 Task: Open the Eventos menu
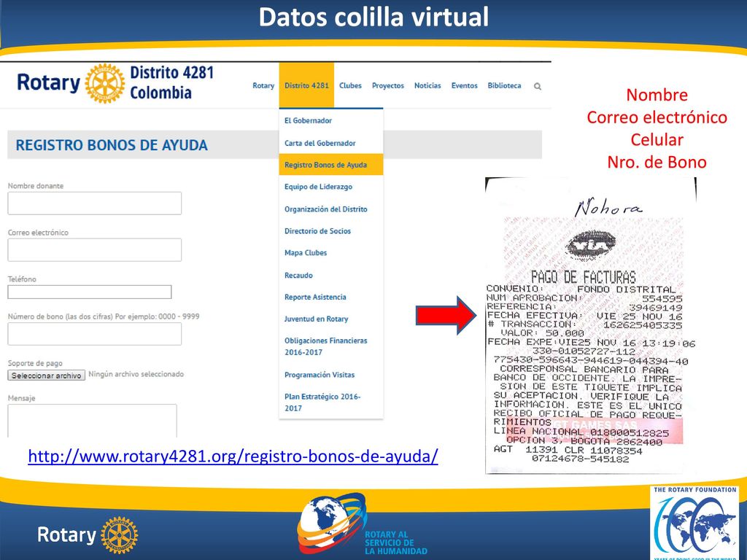pos(465,86)
